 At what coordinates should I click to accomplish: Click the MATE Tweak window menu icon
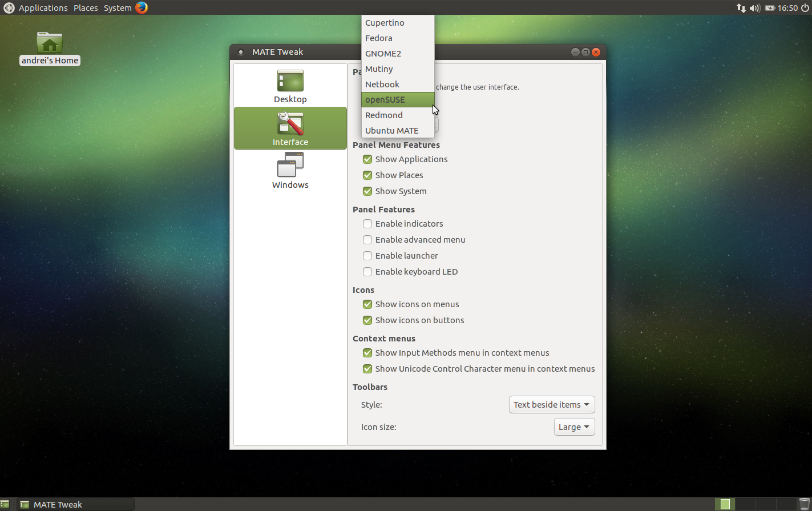click(241, 52)
